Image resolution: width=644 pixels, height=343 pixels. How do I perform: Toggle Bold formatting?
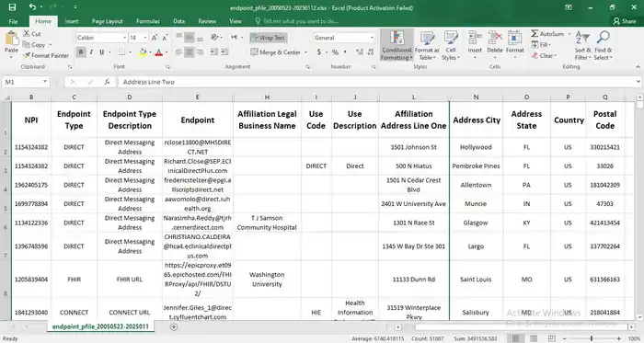[81, 52]
